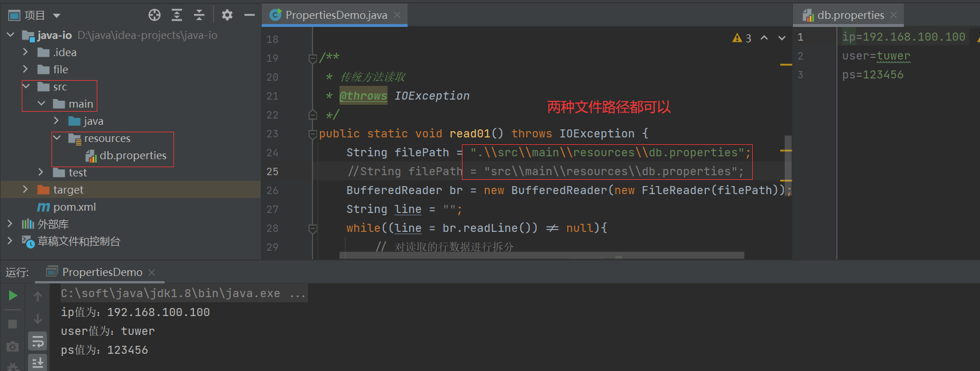
Task: Place cursor in filePath string on line 24
Action: (607, 152)
